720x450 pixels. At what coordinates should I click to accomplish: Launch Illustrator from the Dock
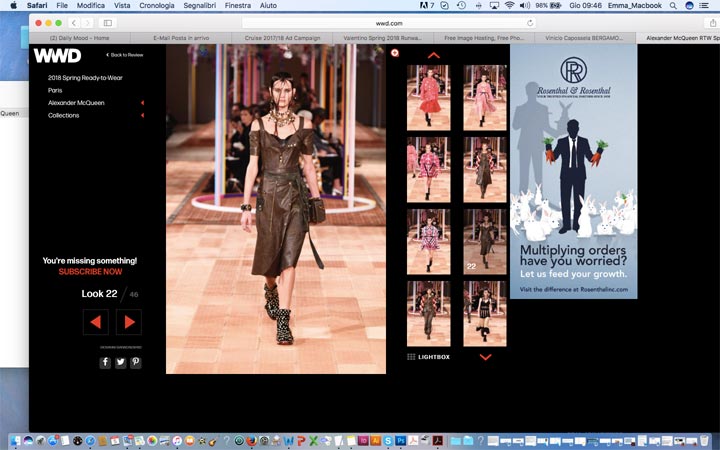pos(376,441)
